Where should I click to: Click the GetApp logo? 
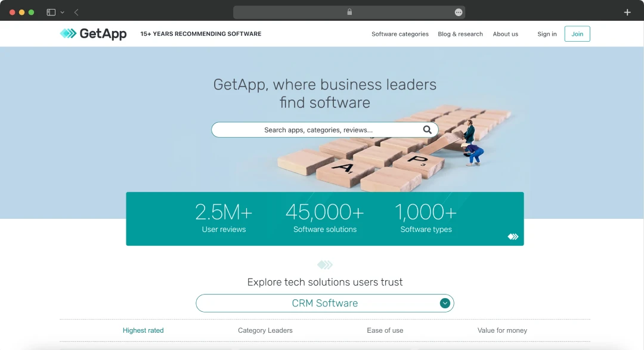point(93,33)
